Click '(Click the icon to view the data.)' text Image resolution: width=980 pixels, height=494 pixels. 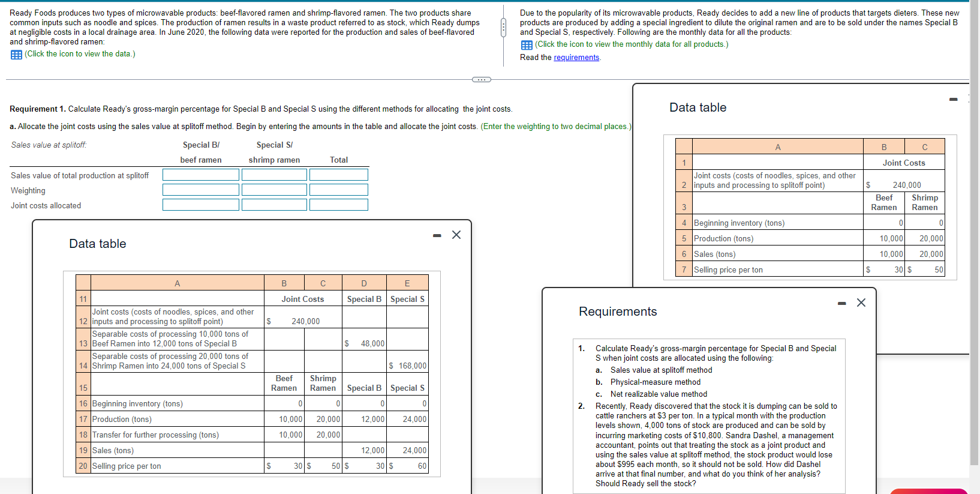click(80, 54)
